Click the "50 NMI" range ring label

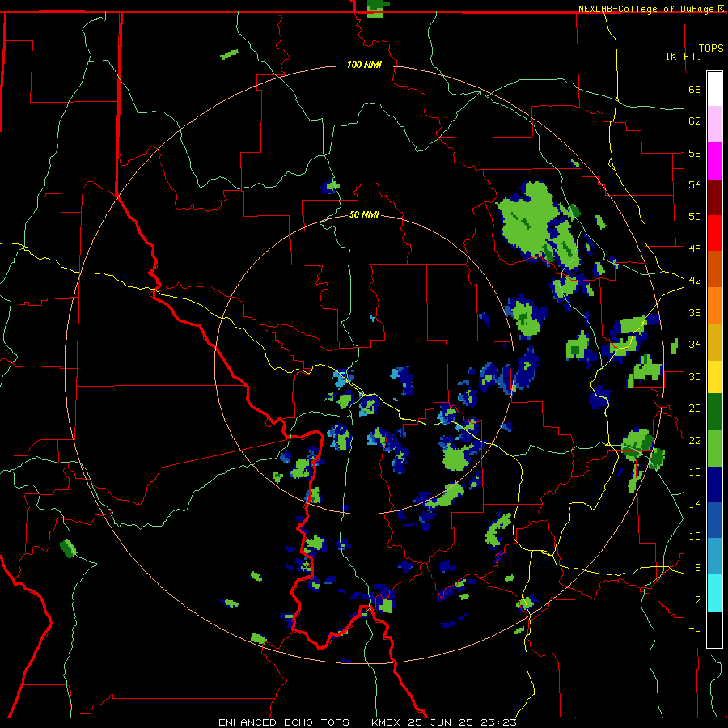click(x=364, y=214)
